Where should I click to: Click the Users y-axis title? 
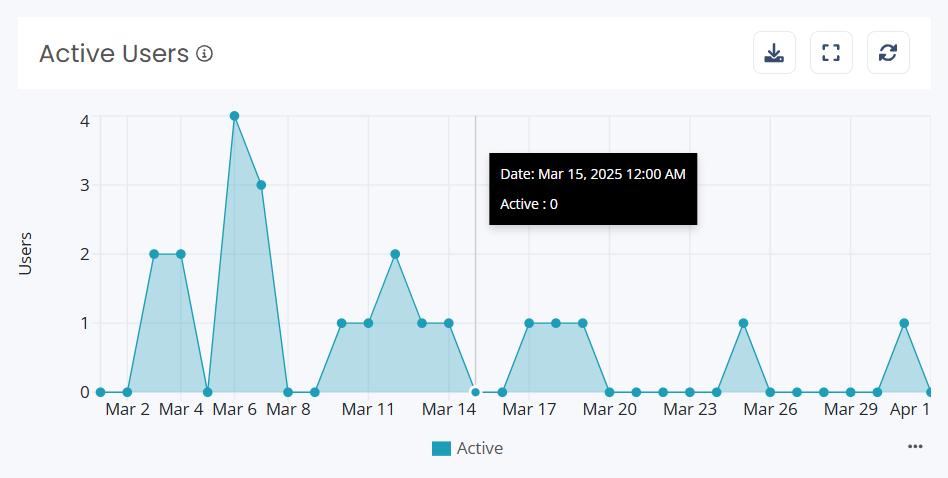click(26, 253)
